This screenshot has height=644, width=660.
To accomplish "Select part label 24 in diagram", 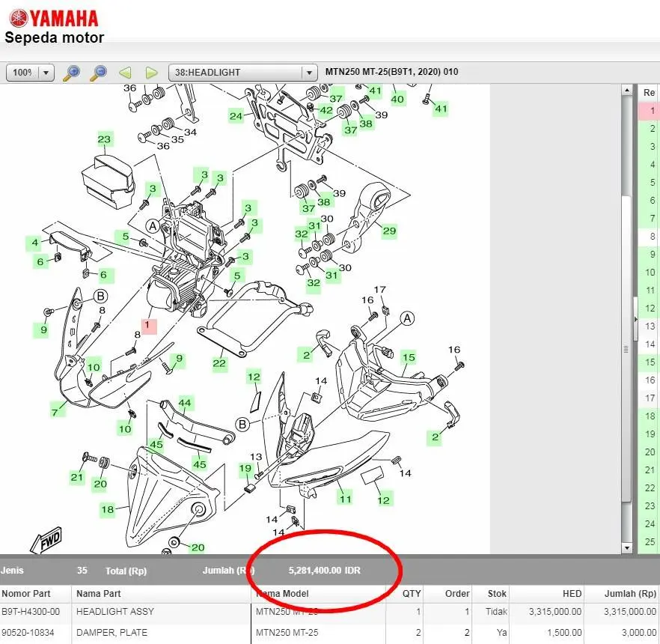I will (x=236, y=116).
